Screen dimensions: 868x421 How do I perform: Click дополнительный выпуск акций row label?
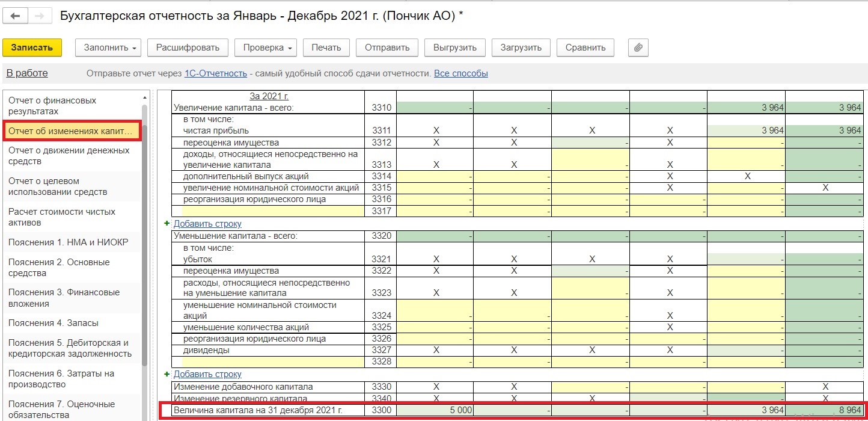click(x=246, y=176)
